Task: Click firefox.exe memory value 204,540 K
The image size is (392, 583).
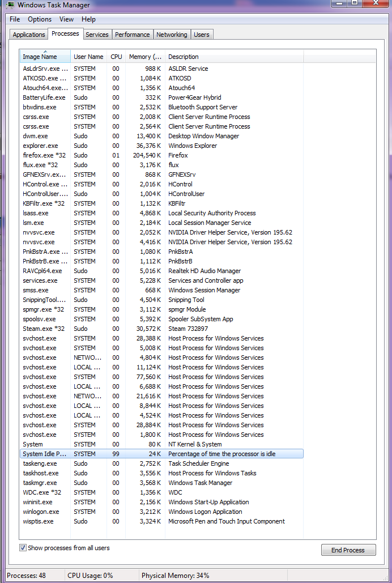Action: click(147, 155)
